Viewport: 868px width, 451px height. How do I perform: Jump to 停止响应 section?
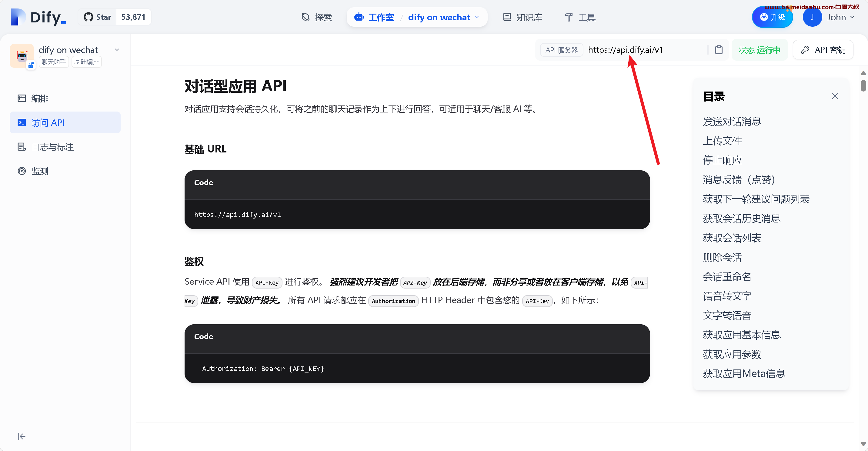pyautogui.click(x=723, y=160)
